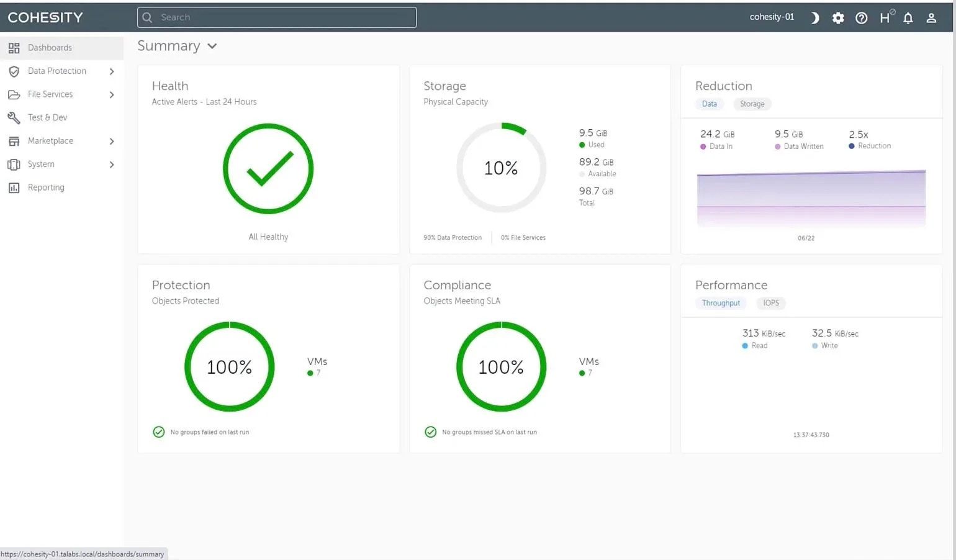Click the 10% storage capacity donut

click(501, 168)
